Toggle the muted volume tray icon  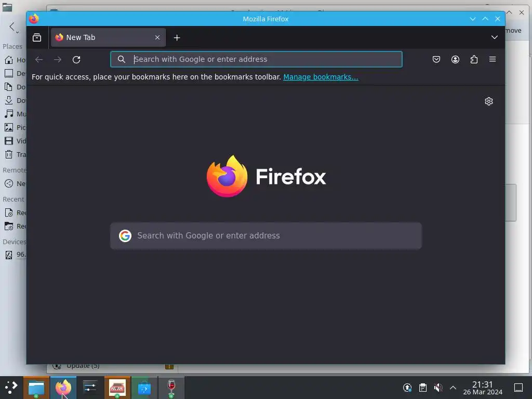pyautogui.click(x=438, y=388)
